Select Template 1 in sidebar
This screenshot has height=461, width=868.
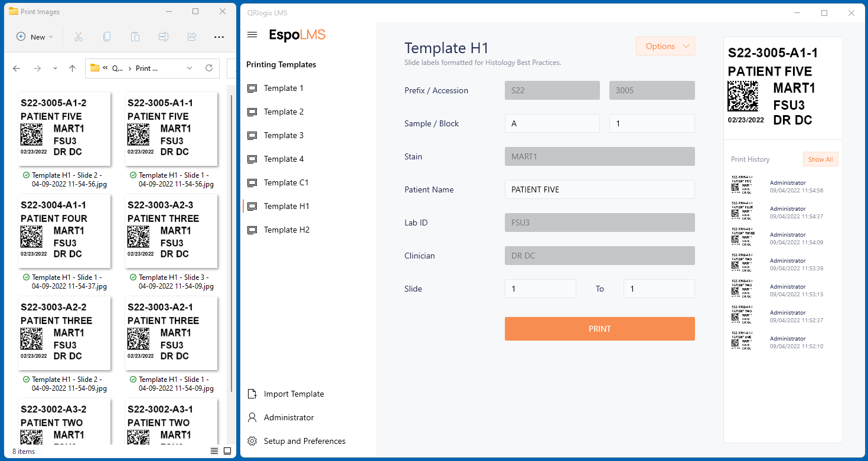coord(283,88)
